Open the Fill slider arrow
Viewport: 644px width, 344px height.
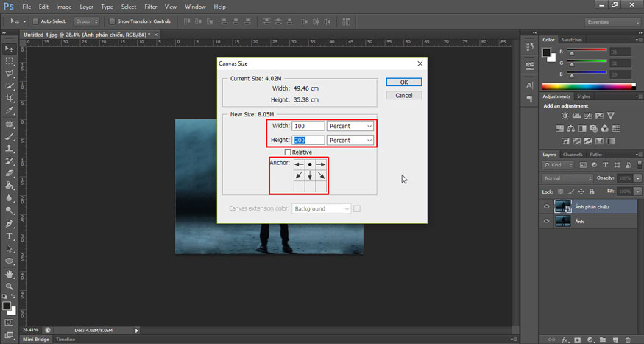638,192
